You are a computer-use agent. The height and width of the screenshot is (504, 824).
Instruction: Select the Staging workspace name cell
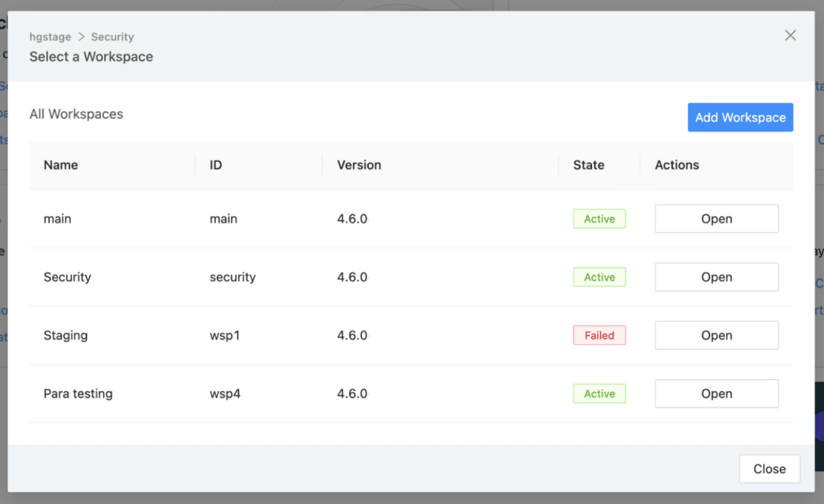[x=65, y=335]
